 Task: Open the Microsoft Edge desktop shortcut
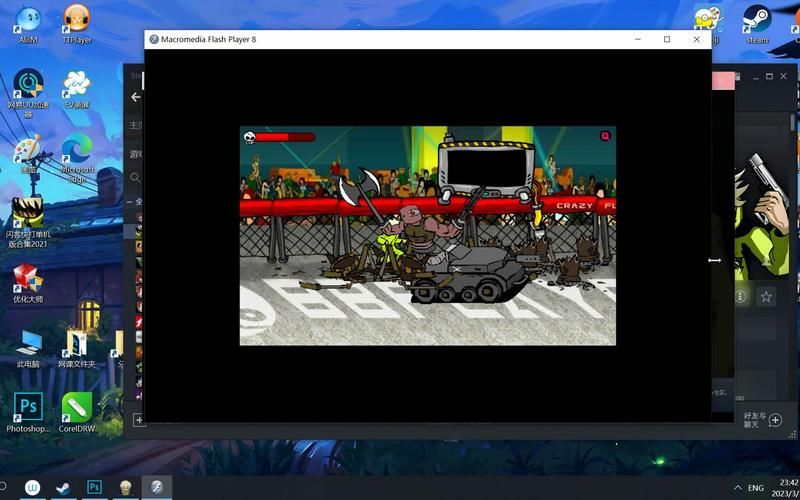tap(78, 158)
